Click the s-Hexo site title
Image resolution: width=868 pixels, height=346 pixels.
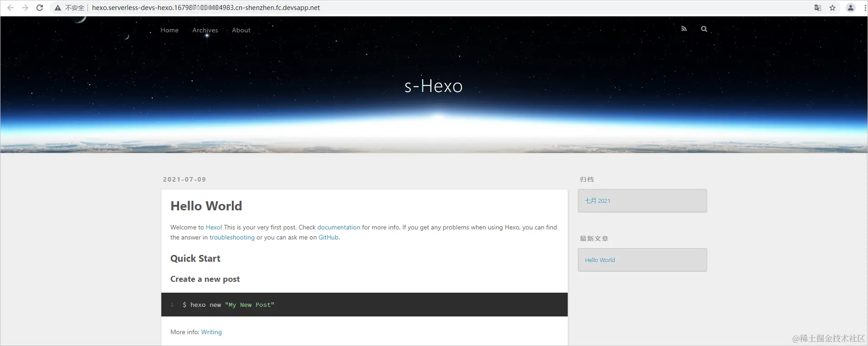tap(433, 86)
